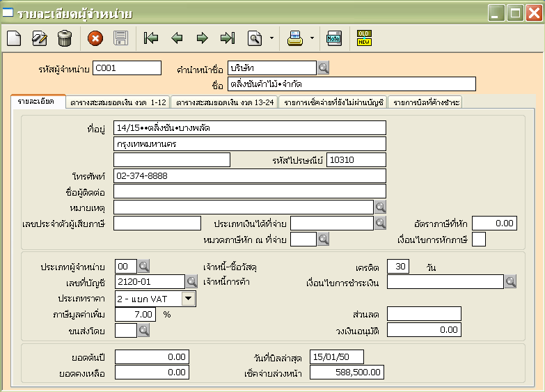
Task: Click the OLD/NEW toggle icon
Action: [x=364, y=38]
